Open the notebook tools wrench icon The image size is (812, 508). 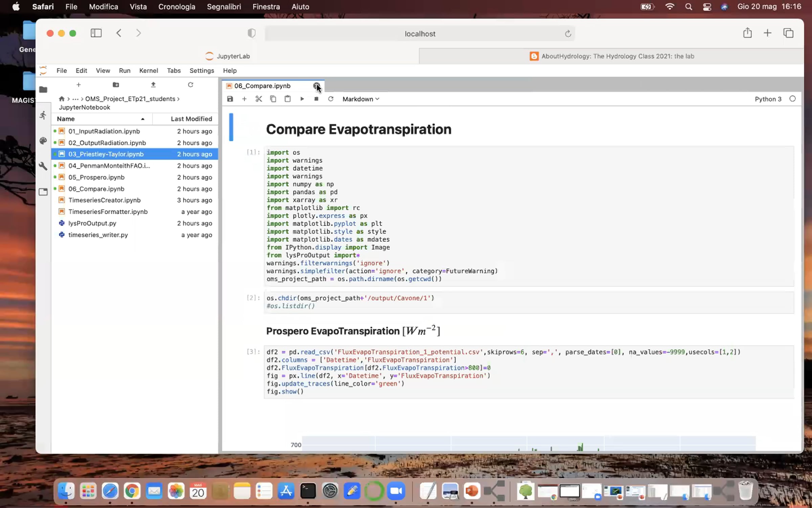(x=43, y=166)
